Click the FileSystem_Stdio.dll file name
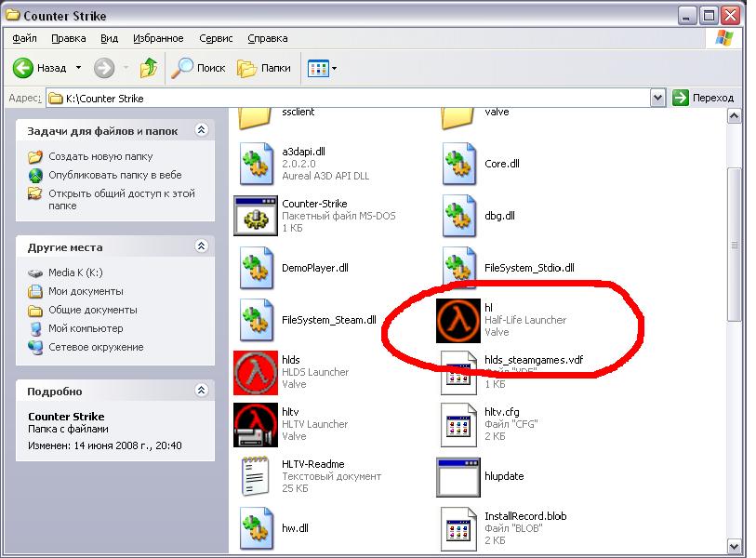Viewport: 756px width, 558px height. click(529, 268)
